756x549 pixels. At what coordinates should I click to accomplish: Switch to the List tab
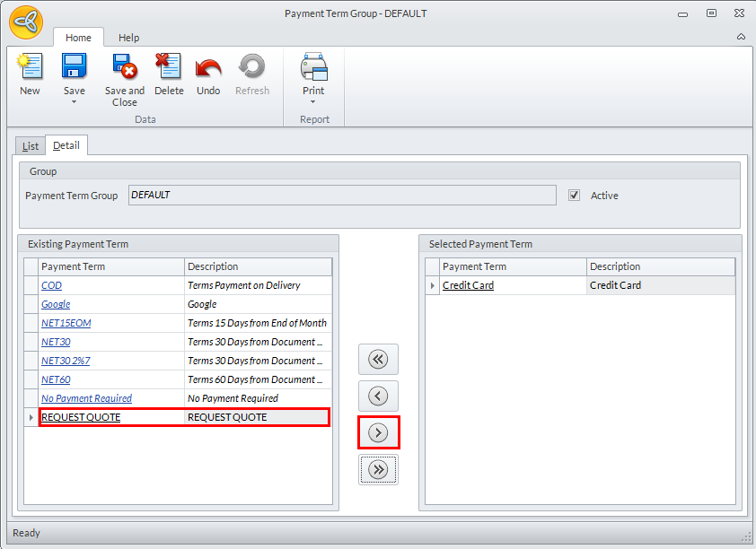click(31, 145)
